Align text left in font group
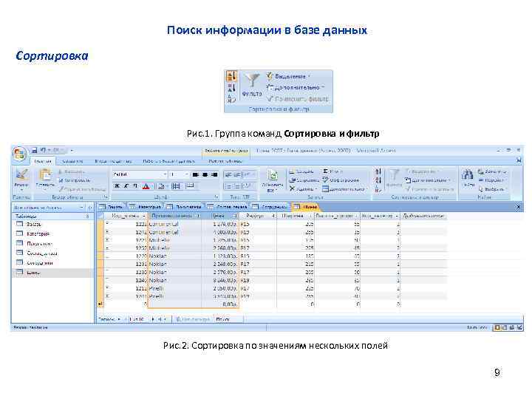 tap(196, 174)
